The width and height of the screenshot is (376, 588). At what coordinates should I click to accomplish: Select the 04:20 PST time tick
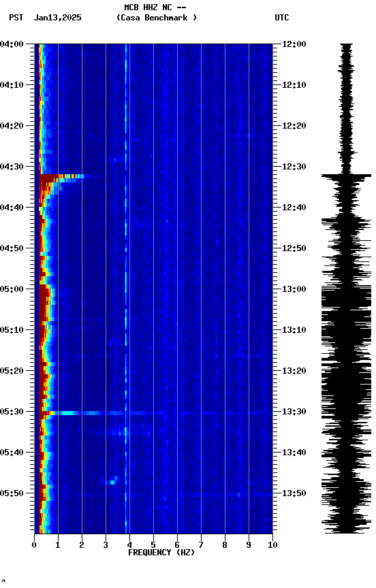coord(12,126)
